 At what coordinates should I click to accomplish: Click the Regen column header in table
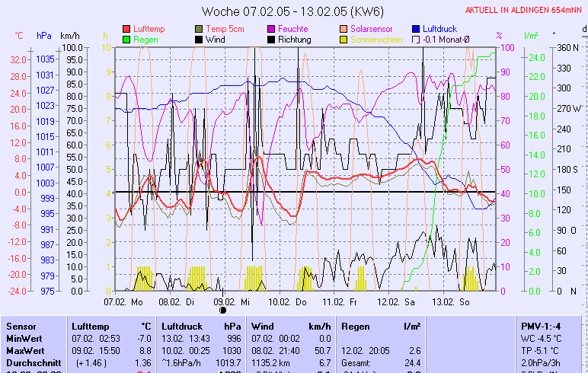[356, 326]
